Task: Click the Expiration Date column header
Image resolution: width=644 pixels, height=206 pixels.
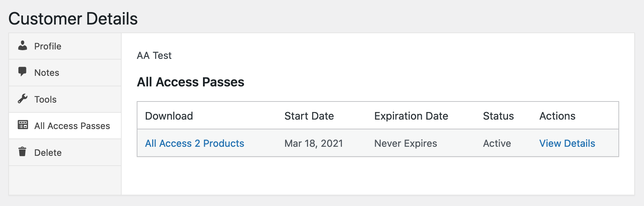Action: (x=411, y=116)
